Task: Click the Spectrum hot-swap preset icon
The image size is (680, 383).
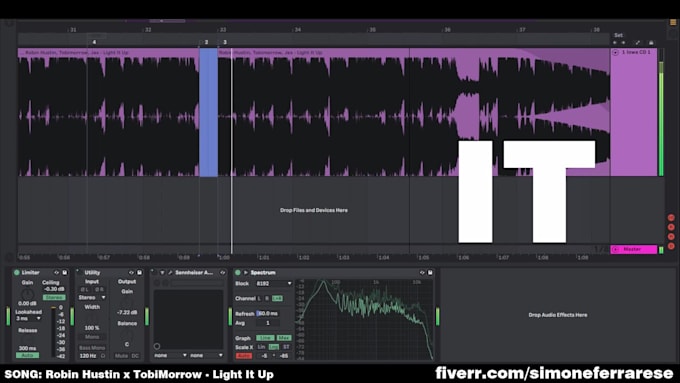Action: 422,272
